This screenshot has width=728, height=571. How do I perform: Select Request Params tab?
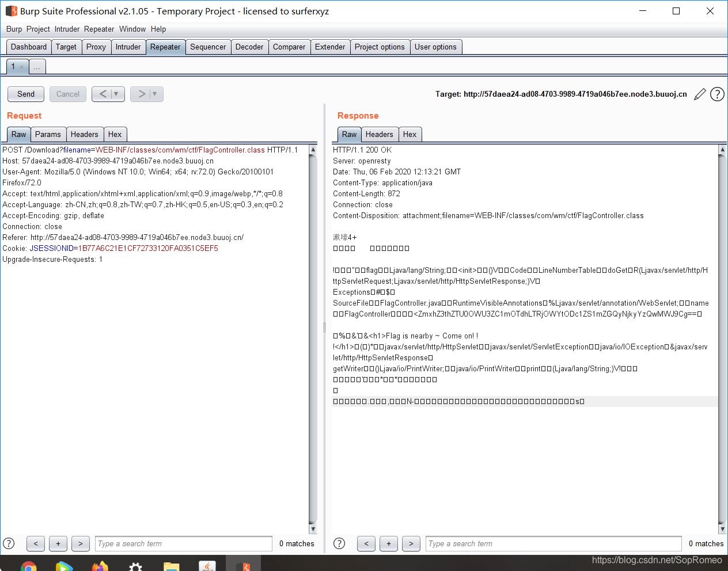tap(48, 134)
